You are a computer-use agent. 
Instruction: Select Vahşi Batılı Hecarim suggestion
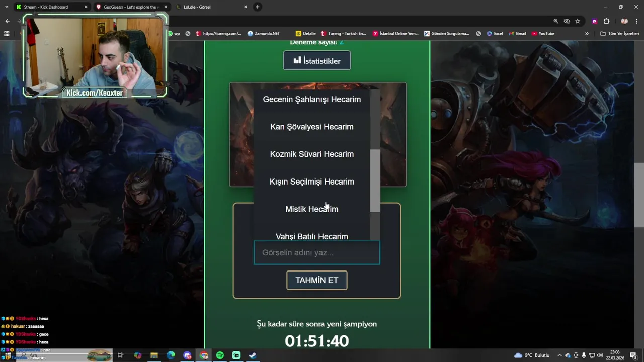312,236
